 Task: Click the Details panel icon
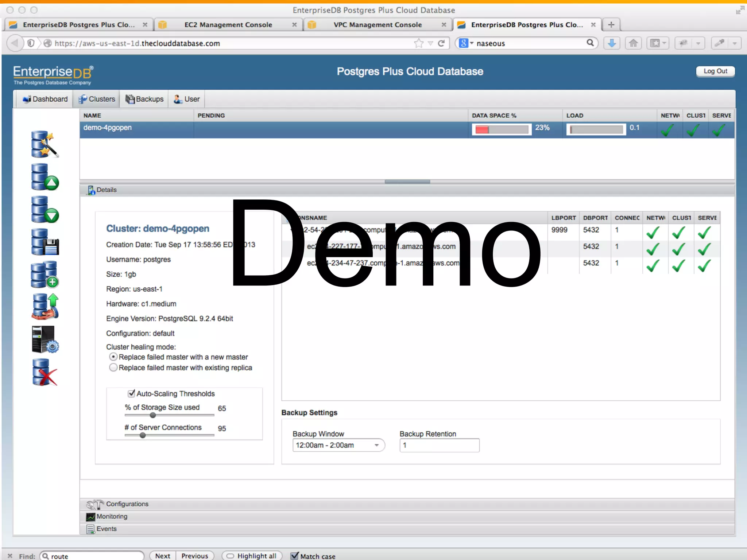click(91, 190)
